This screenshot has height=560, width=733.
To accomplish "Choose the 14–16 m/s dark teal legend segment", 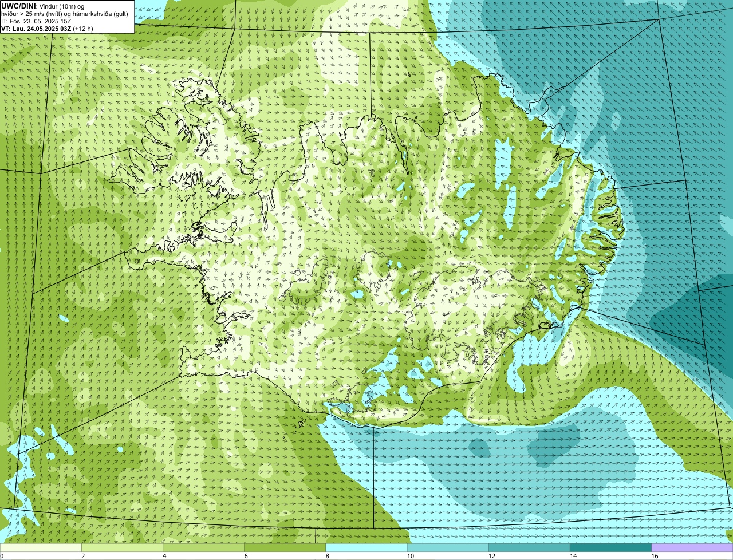I will (610, 547).
